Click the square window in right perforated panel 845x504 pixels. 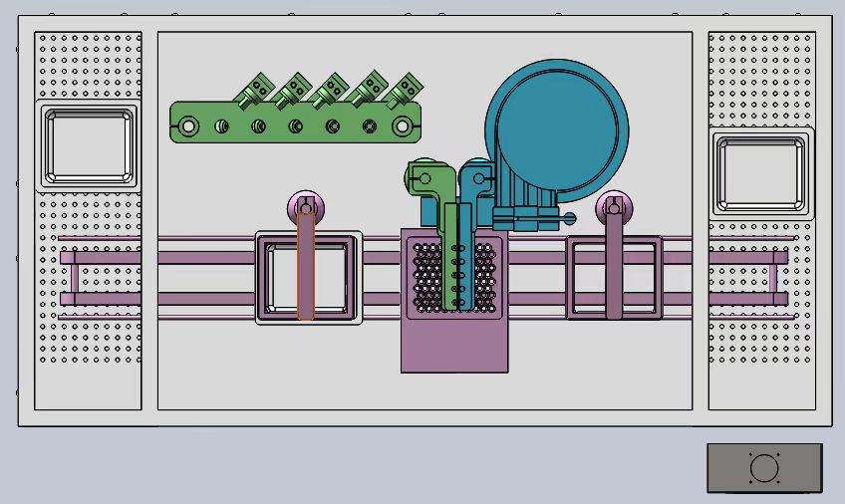point(761,174)
